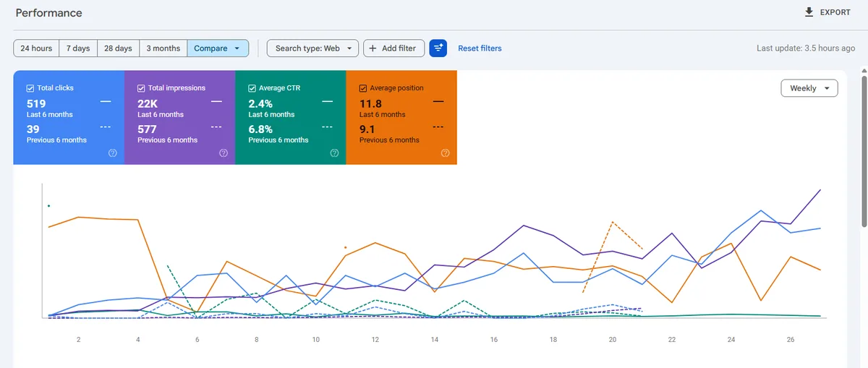Open help icon on Total clicks card

point(112,153)
